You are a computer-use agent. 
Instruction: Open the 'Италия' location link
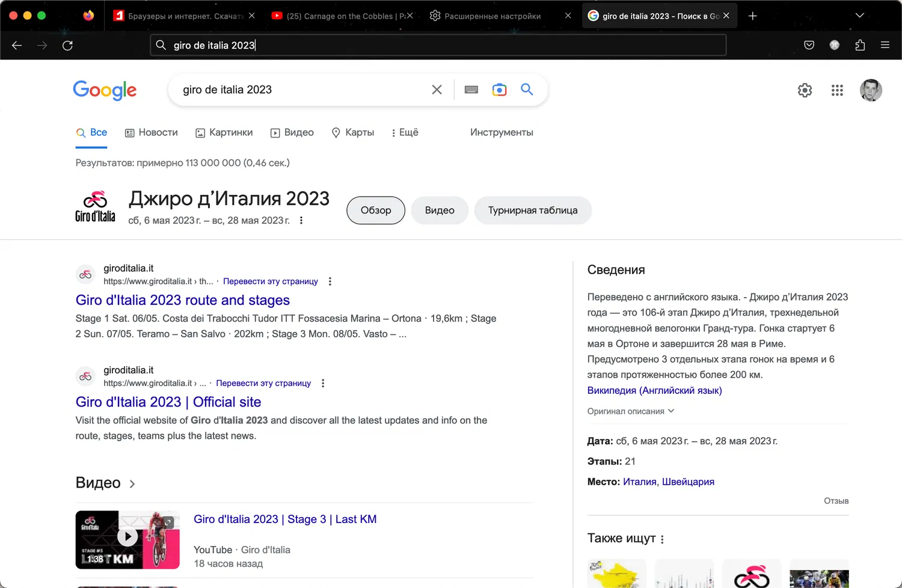[x=640, y=482]
